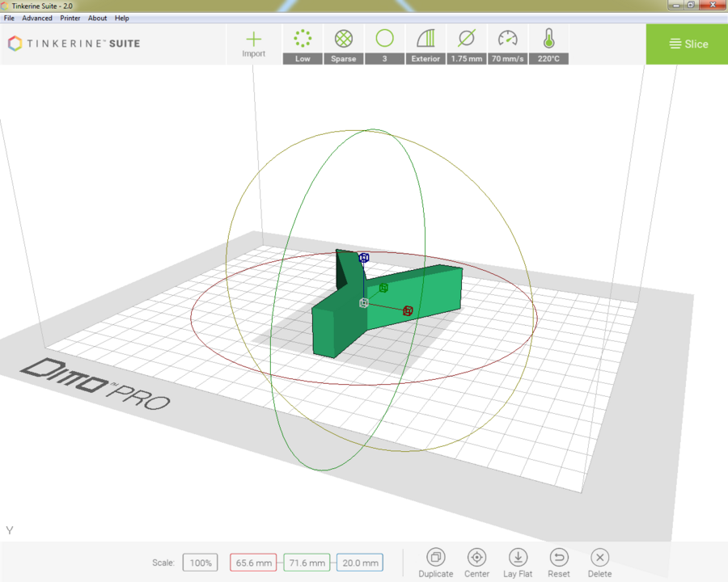Viewport: 728px width, 582px height.
Task: Center the model on the build plate
Action: click(476, 562)
